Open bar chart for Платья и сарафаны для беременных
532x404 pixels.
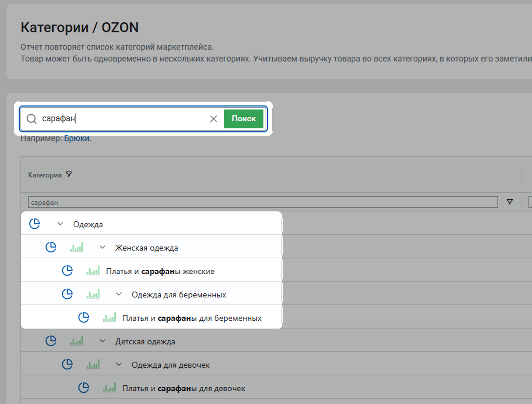tap(109, 317)
